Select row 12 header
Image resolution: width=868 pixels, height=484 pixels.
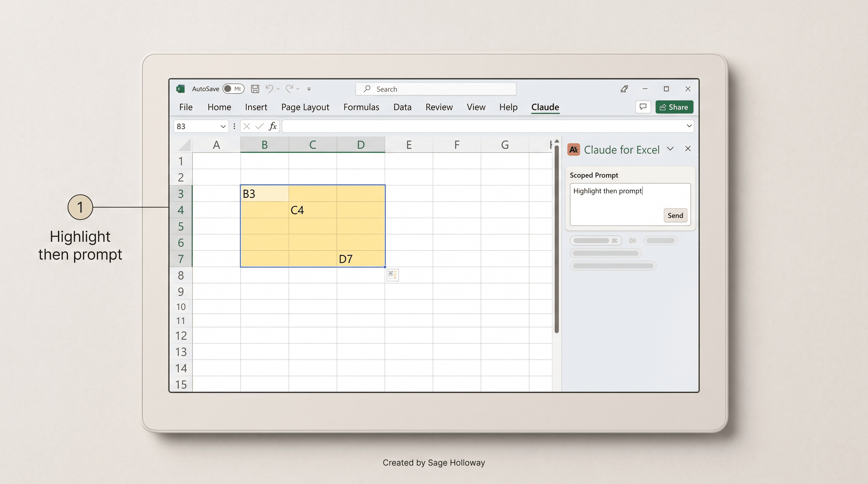[x=181, y=336]
